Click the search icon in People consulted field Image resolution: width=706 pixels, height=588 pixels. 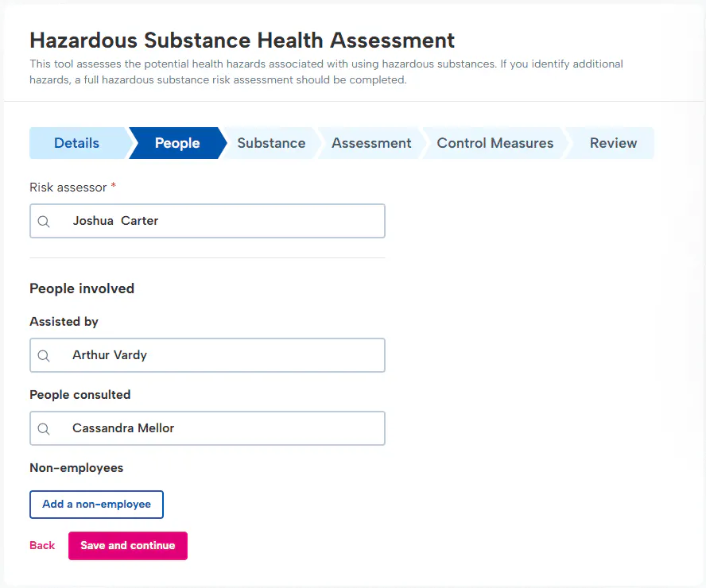[x=44, y=429]
